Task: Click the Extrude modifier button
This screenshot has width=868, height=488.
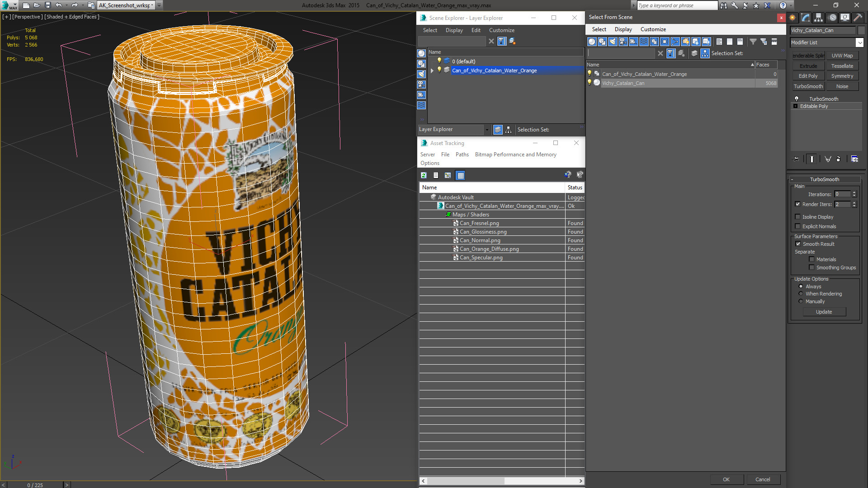Action: click(x=808, y=66)
